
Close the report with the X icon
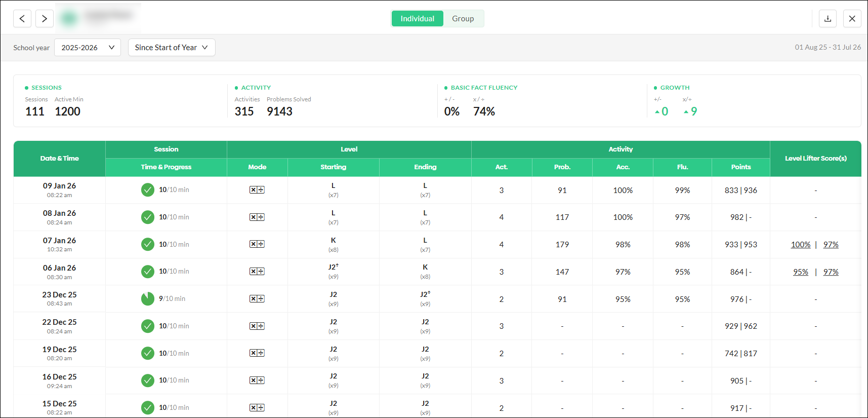[852, 19]
